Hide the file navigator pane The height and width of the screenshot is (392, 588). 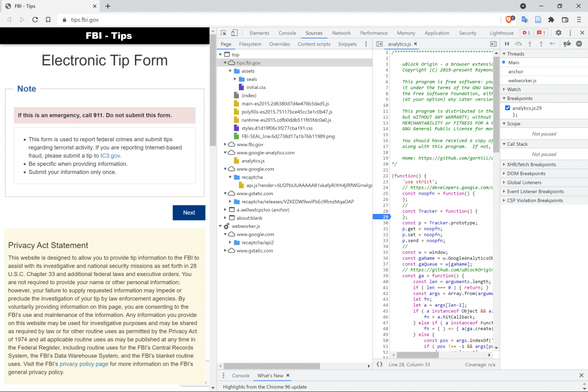pyautogui.click(x=380, y=44)
